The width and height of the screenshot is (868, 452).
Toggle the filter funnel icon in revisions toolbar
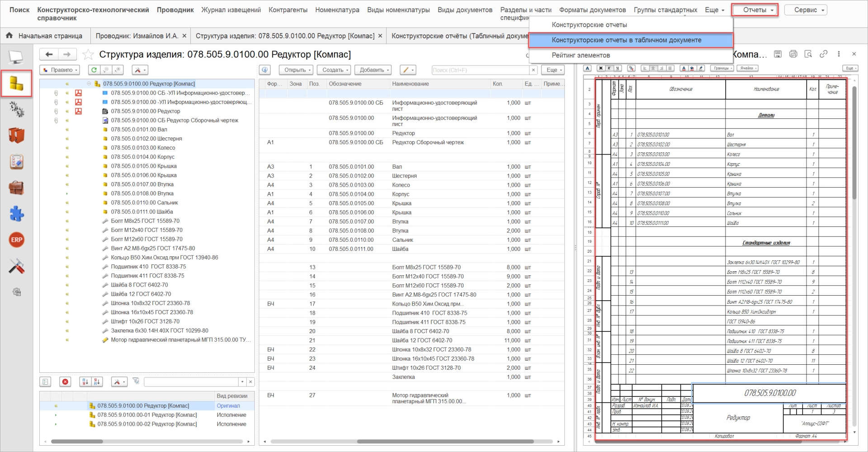(136, 381)
